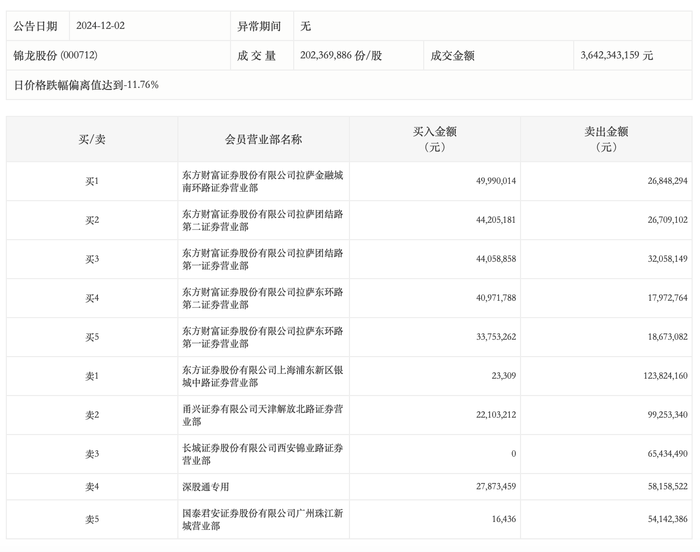This screenshot has height=552, width=700.
Task: Click 国泰君安广州珠江新城营业部 name
Action: 262,519
